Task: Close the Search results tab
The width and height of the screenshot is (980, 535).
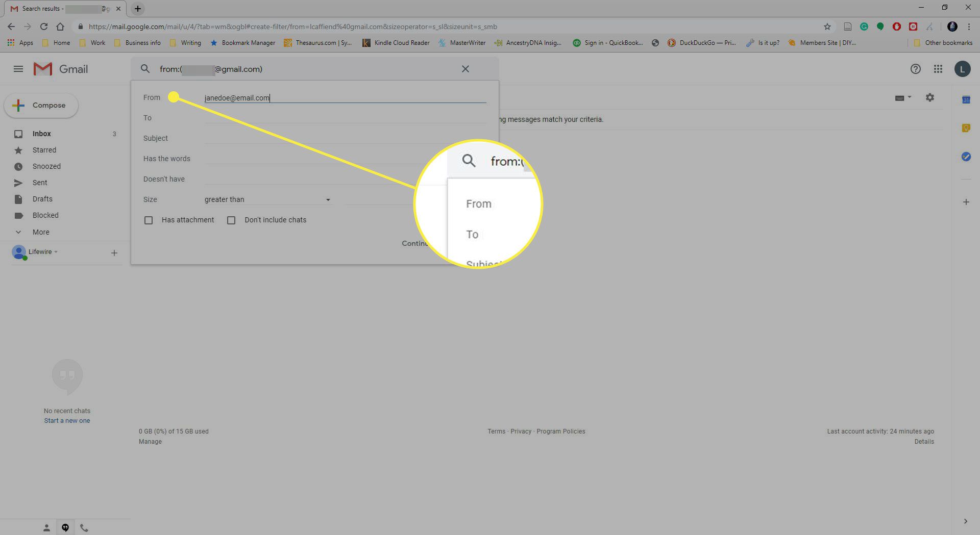Action: coord(118,9)
